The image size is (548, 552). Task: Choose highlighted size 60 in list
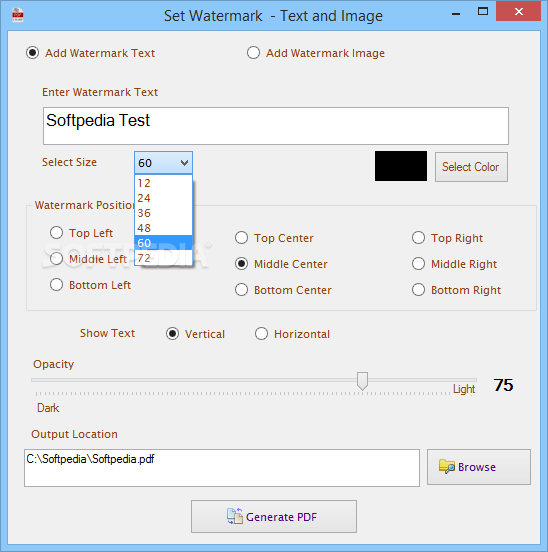[163, 243]
